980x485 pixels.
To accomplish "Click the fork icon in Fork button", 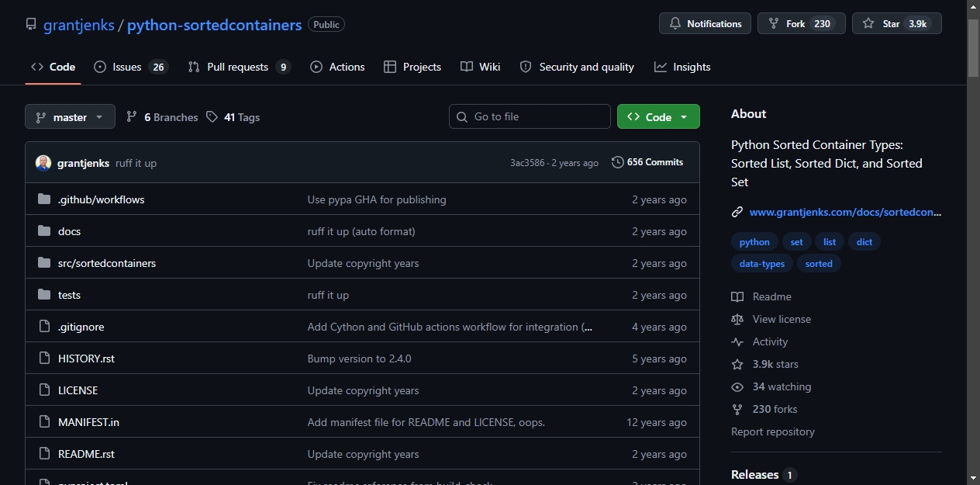I will (x=774, y=24).
